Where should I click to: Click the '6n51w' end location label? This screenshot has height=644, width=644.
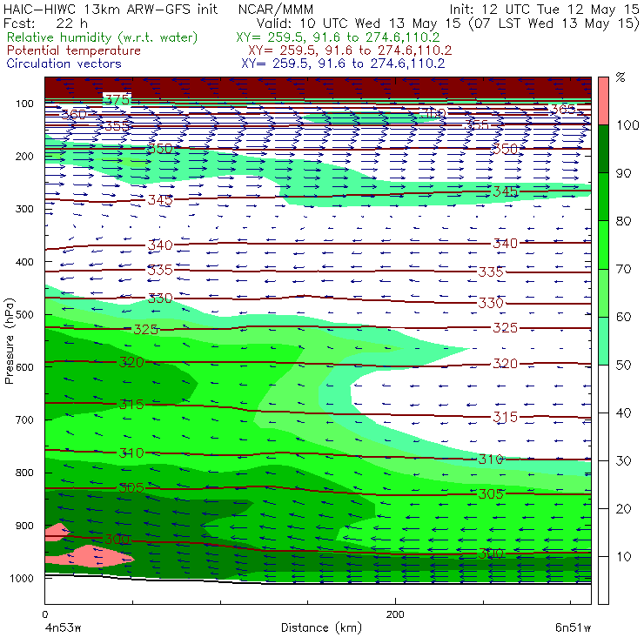click(573, 628)
